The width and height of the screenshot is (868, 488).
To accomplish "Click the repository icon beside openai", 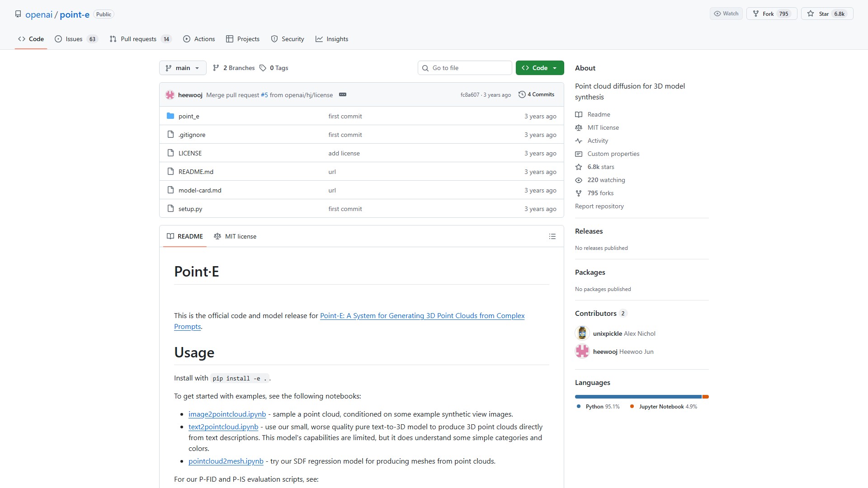I will [18, 14].
